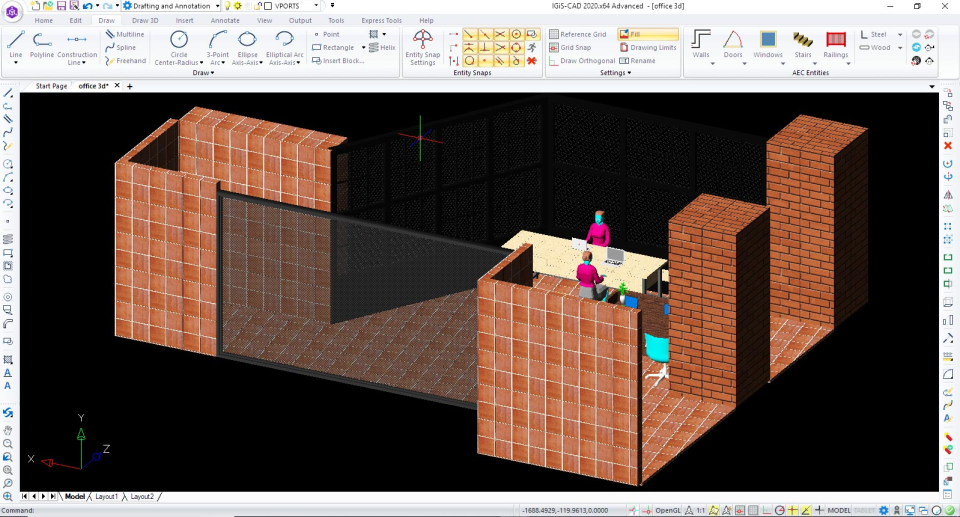Open the Home ribbon tab

coord(43,20)
